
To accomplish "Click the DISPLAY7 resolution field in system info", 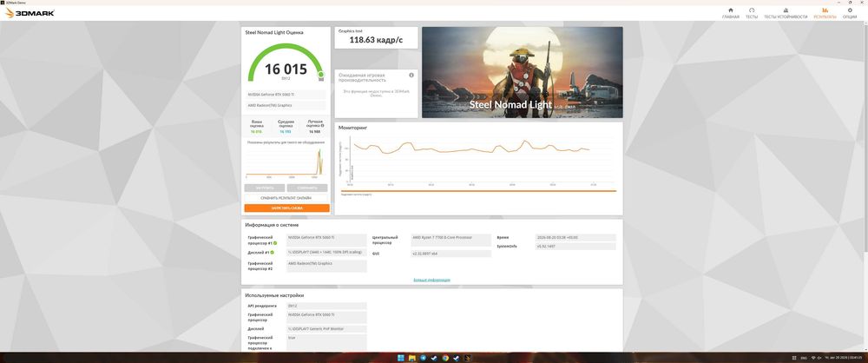I will coord(326,252).
